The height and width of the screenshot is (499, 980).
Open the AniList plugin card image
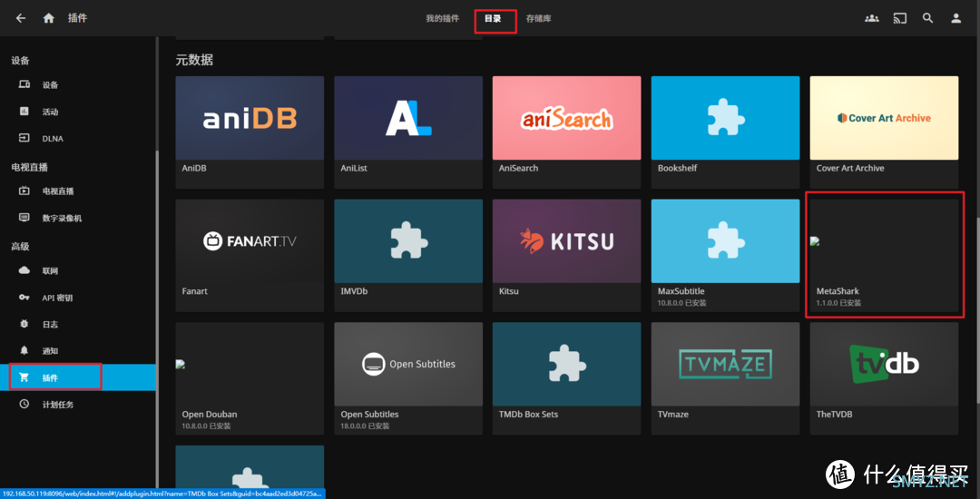(408, 118)
